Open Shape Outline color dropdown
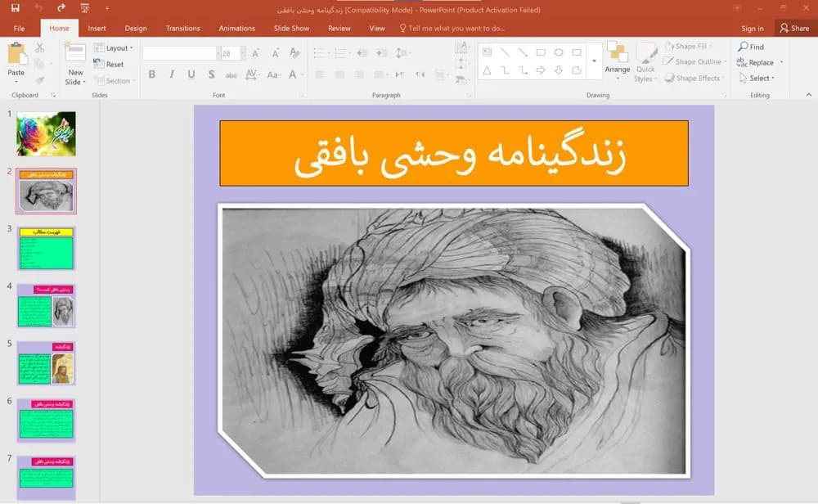Image resolution: width=818 pixels, height=504 pixels. point(695,61)
